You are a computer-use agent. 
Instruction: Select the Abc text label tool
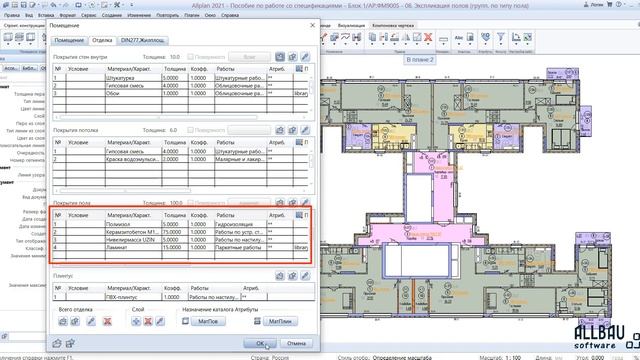tap(459, 38)
